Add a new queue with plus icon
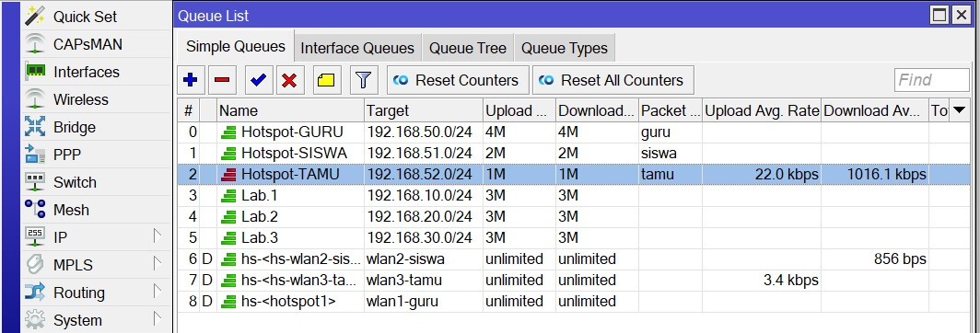This screenshot has height=333, width=980. pos(191,80)
